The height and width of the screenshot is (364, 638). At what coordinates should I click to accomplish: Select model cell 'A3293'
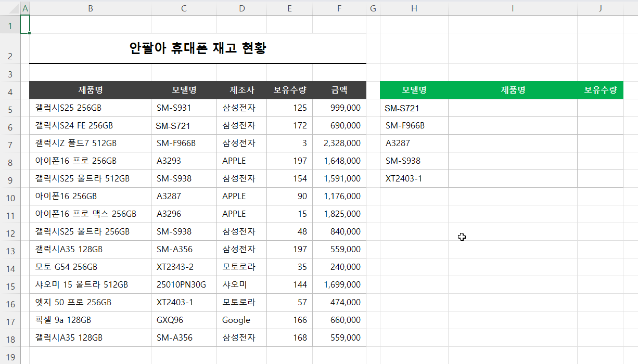(x=184, y=161)
